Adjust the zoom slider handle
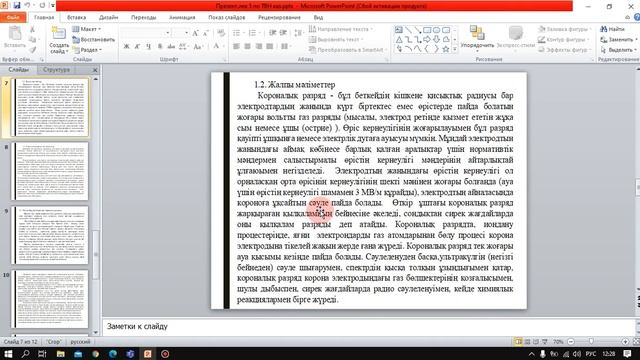 (591, 341)
